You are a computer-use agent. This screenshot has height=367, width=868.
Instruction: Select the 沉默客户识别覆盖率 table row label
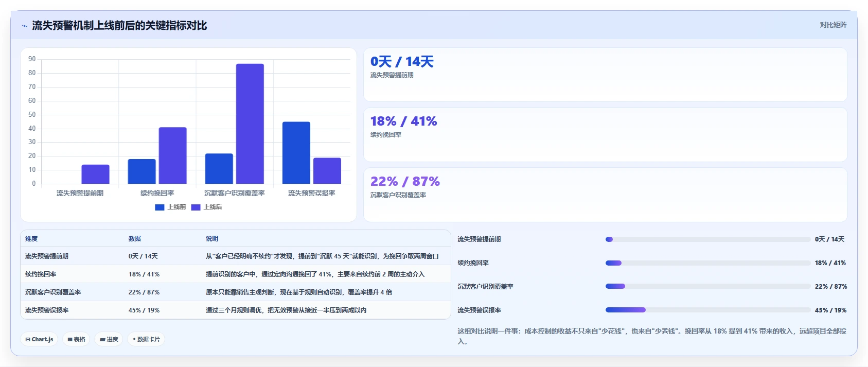(x=53, y=292)
